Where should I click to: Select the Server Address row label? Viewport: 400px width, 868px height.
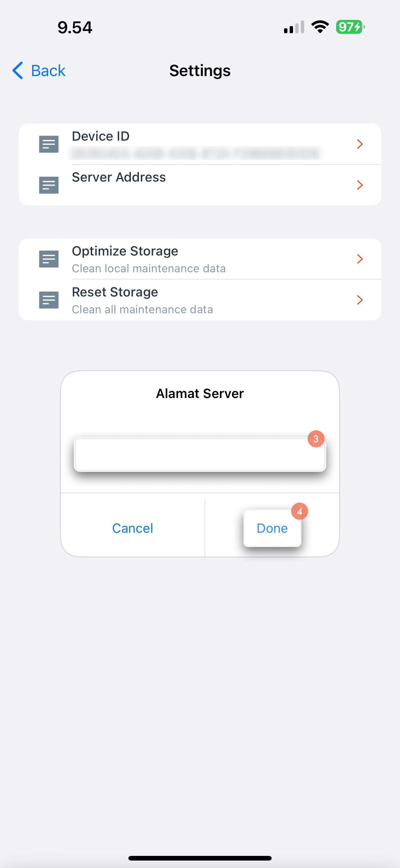pos(119,177)
